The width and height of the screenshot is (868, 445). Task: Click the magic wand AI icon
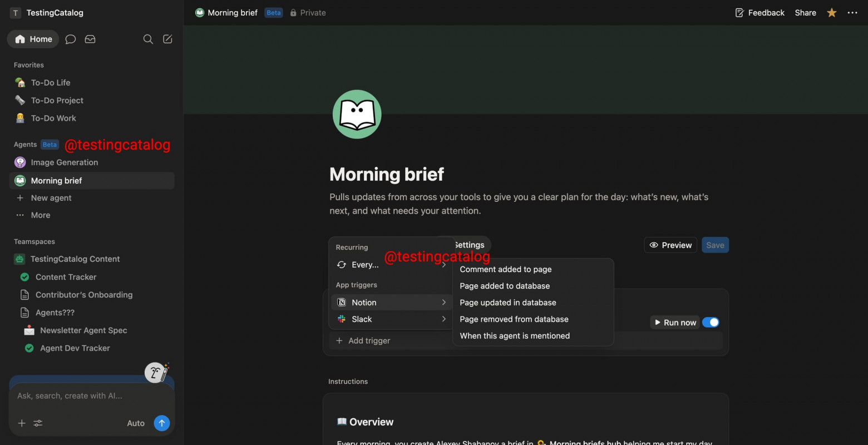pos(157,372)
